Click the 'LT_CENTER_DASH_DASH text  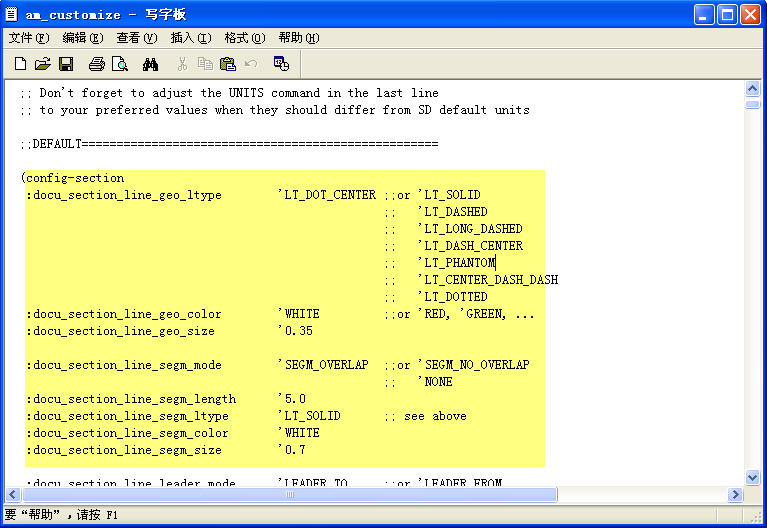pyautogui.click(x=488, y=280)
